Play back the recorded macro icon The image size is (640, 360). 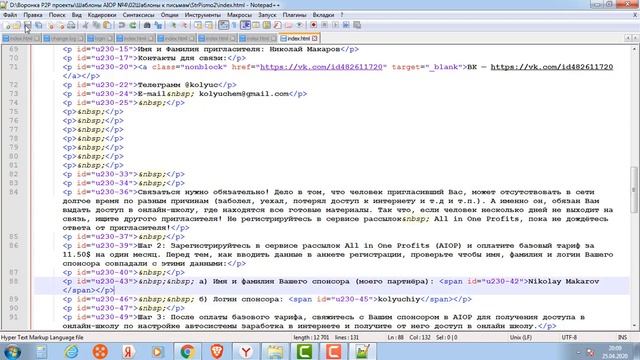pyautogui.click(x=336, y=25)
